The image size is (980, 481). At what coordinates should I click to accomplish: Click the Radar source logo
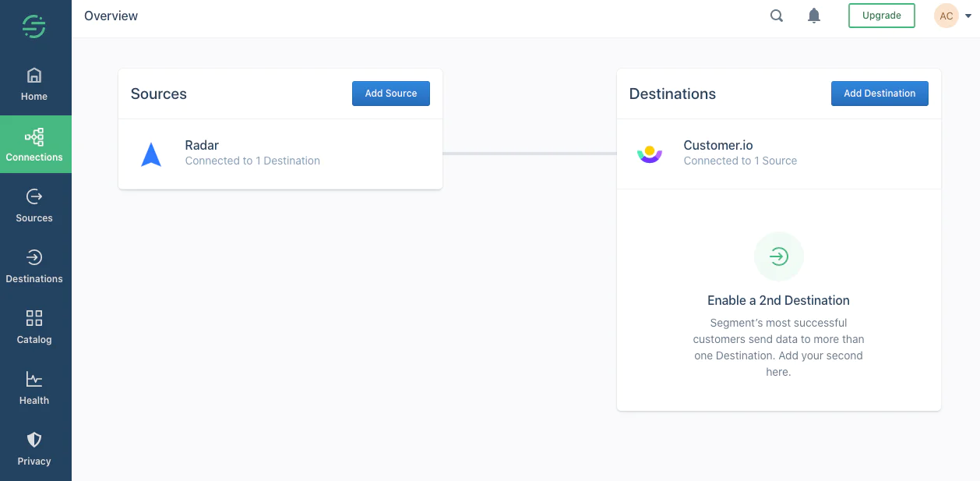(150, 154)
